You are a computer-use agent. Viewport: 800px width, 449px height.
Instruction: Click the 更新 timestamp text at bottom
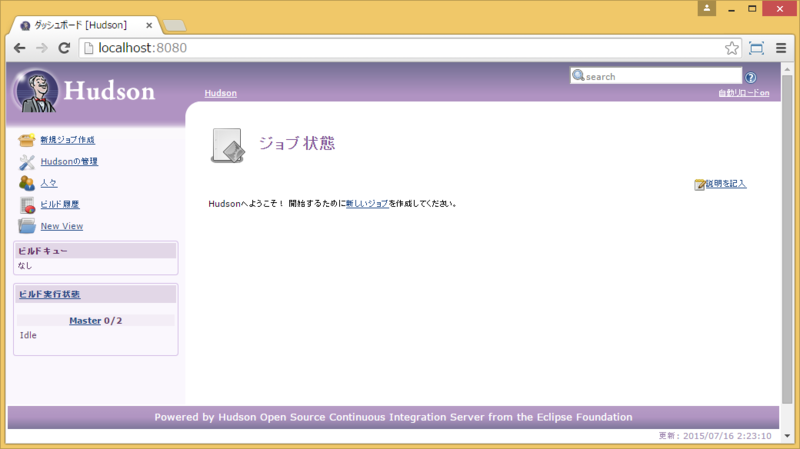715,436
